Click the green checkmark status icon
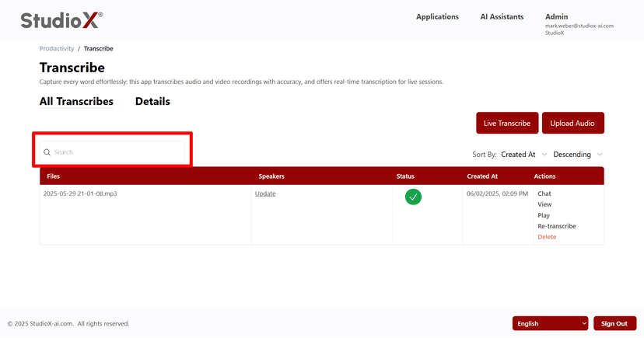This screenshot has height=338, width=644. [x=413, y=197]
